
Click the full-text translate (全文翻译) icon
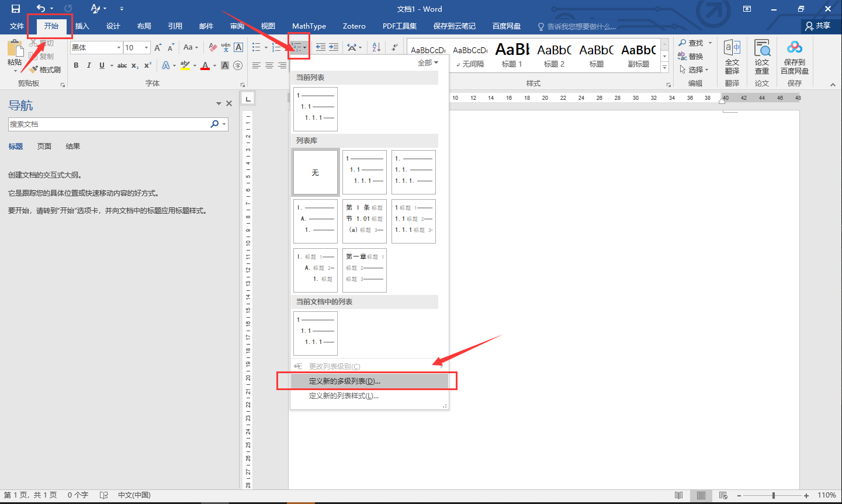click(732, 48)
